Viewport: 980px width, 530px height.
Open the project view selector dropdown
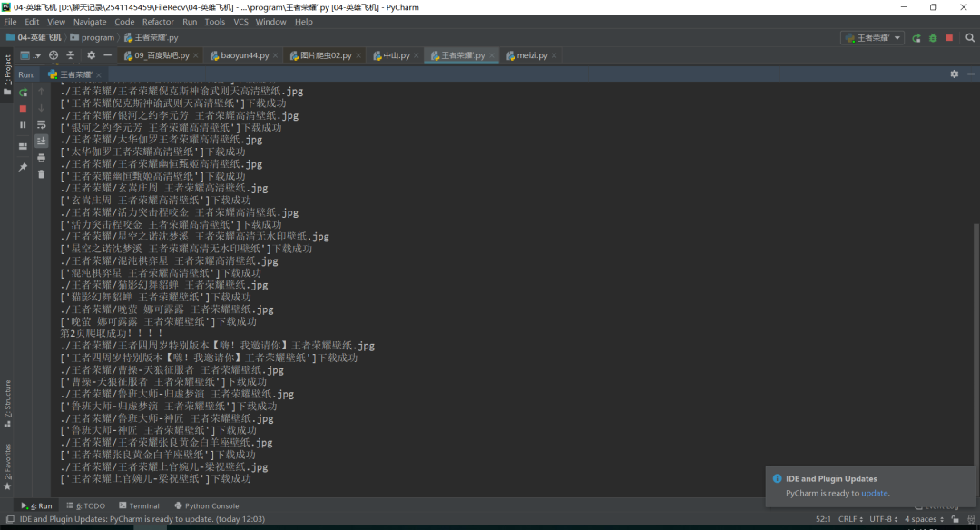(29, 55)
